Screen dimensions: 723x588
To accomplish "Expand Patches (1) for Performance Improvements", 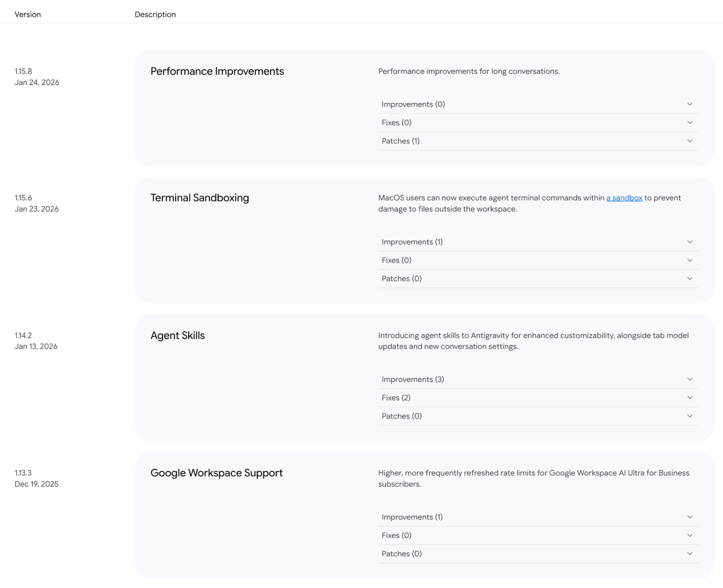I will (x=537, y=141).
